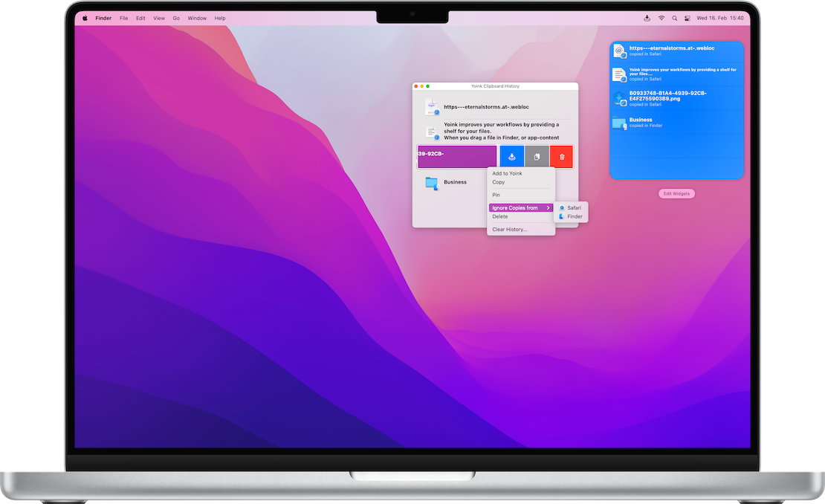Screen dimensions: 825x504
Task: Minimize the Yoink Clipboard History window
Action: pyautogui.click(x=422, y=86)
